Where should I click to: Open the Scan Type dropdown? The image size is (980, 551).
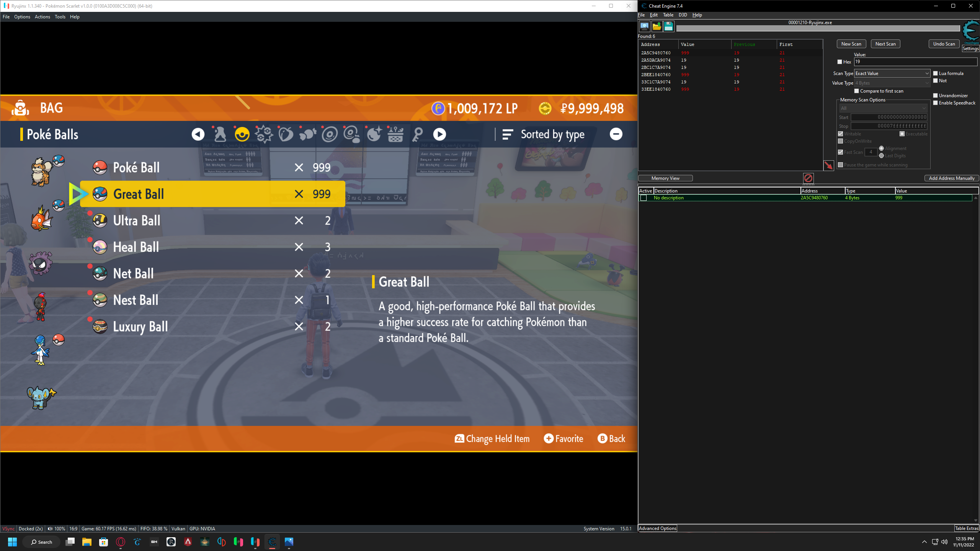[x=892, y=73]
